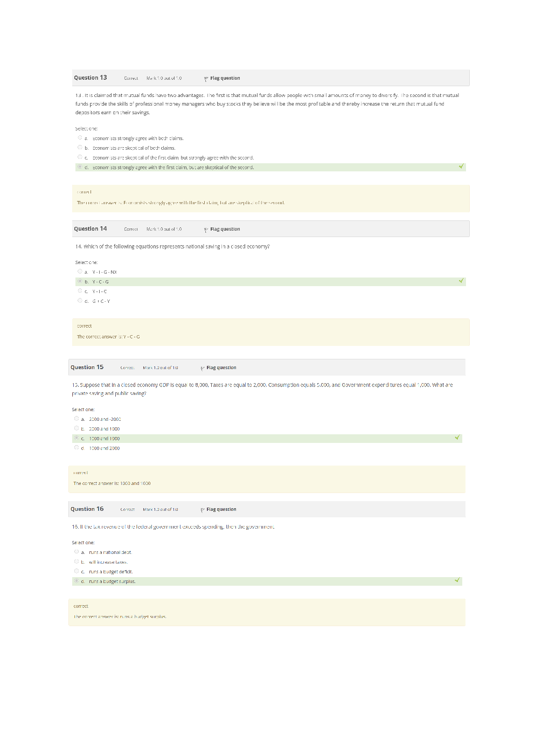Screen dimensions: 535x756
Task: Click the Question 14 text about national saving
Action: [172, 246]
